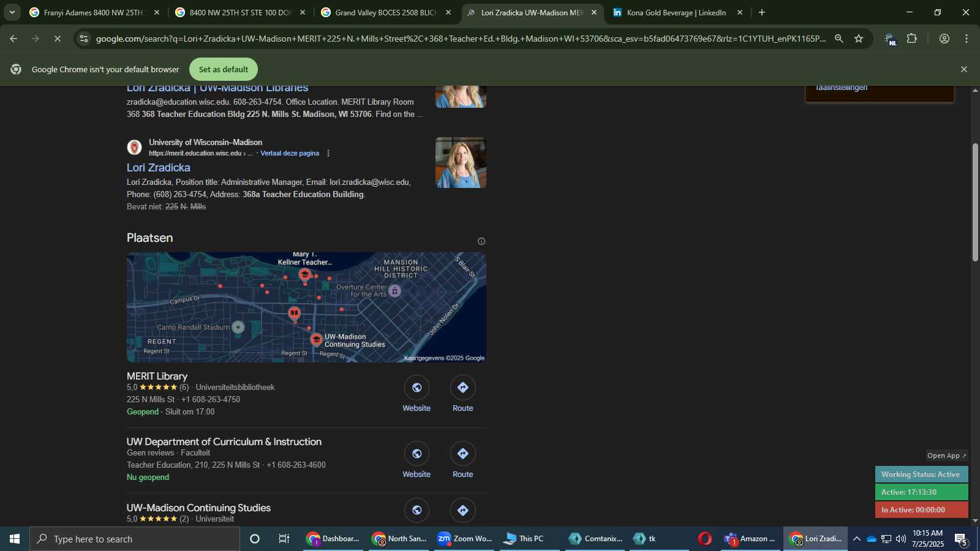Click the address bar URL field

(461, 39)
